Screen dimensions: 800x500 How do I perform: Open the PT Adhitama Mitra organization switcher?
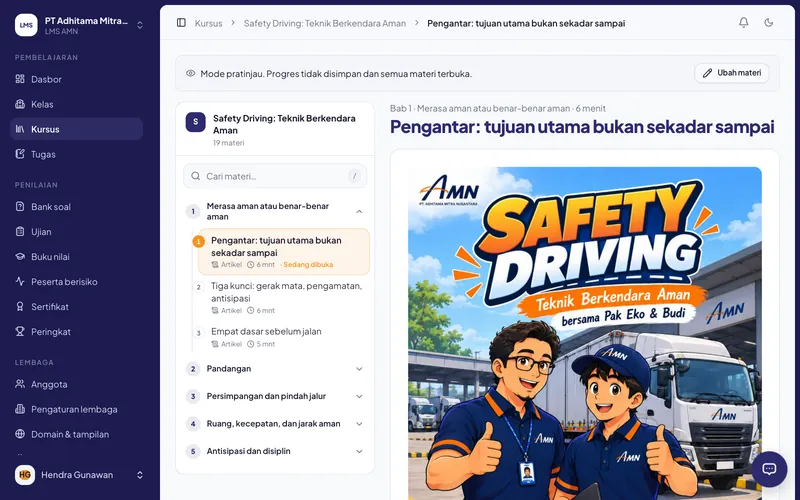click(79, 25)
